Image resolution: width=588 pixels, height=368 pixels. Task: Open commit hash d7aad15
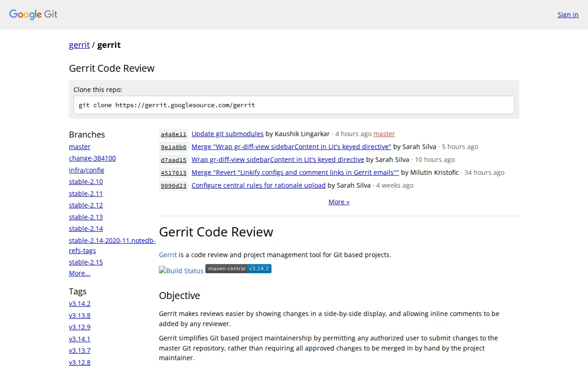click(174, 160)
